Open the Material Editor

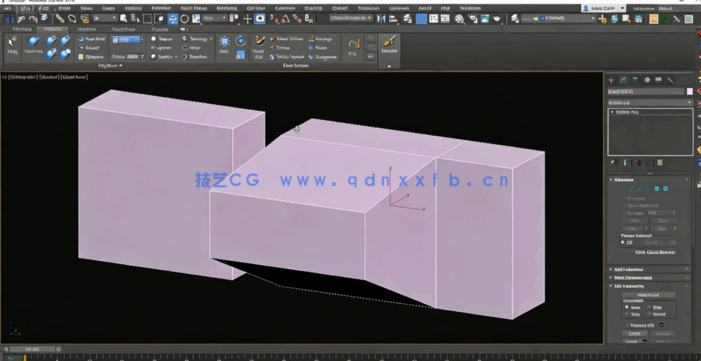tap(459, 18)
